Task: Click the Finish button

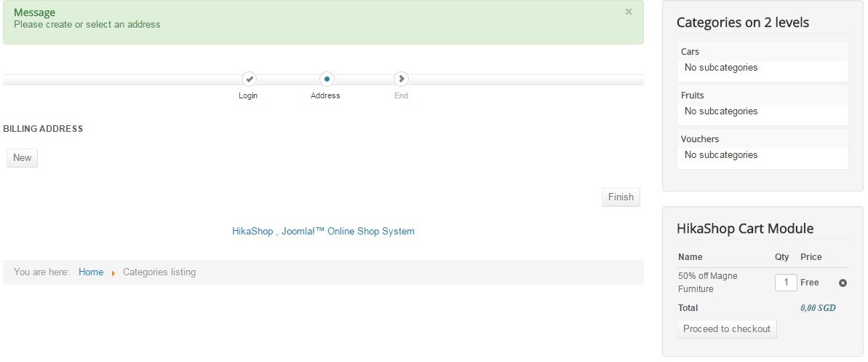Action: (x=621, y=197)
